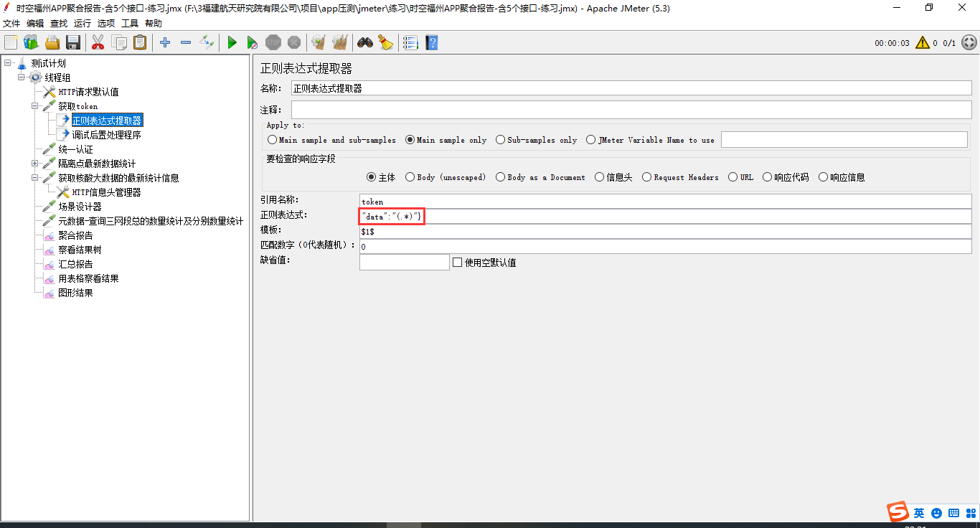
Task: Toggle enable/disable element icon
Action: click(207, 43)
